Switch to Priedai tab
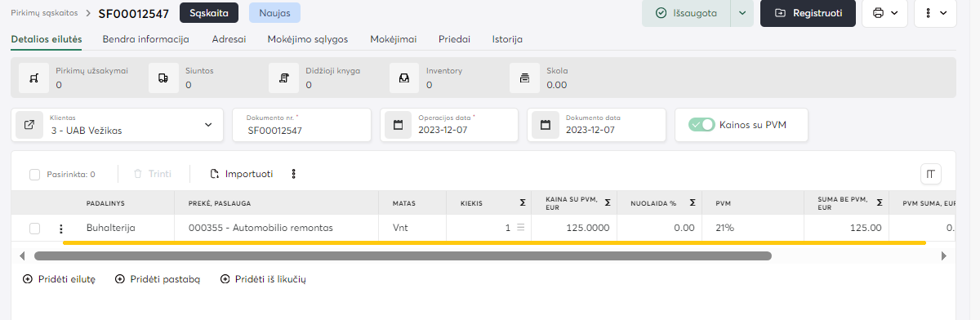The height and width of the screenshot is (320, 980). tap(454, 39)
